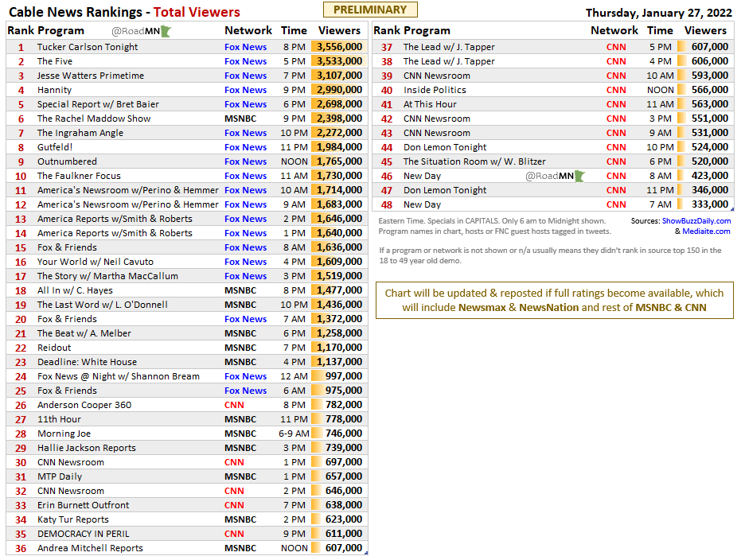
Task: Click 'All In w/ C. Hayes'
Action: pyautogui.click(x=75, y=290)
